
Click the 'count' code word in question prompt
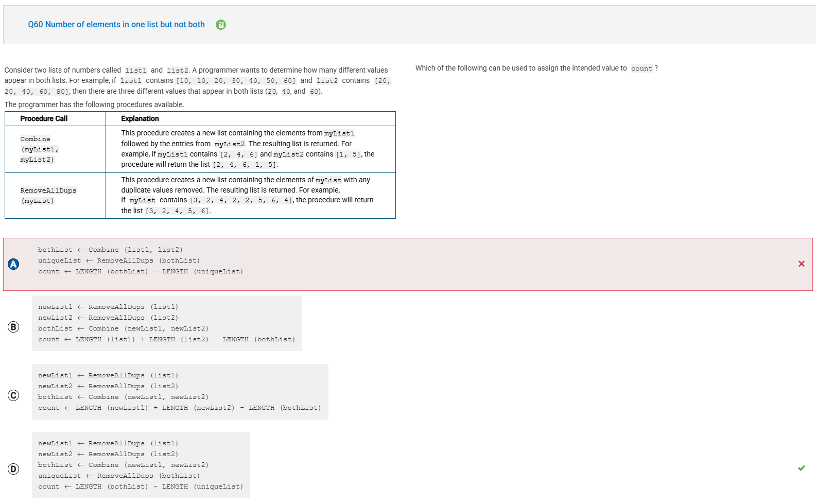641,68
